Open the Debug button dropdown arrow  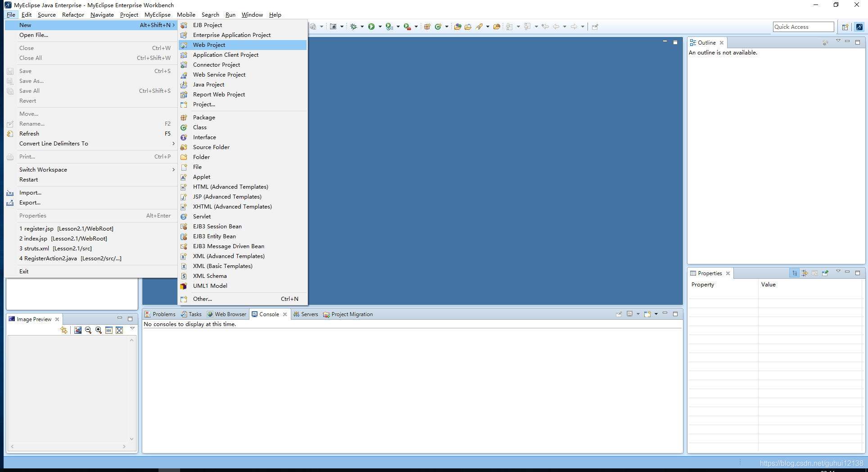pos(362,27)
